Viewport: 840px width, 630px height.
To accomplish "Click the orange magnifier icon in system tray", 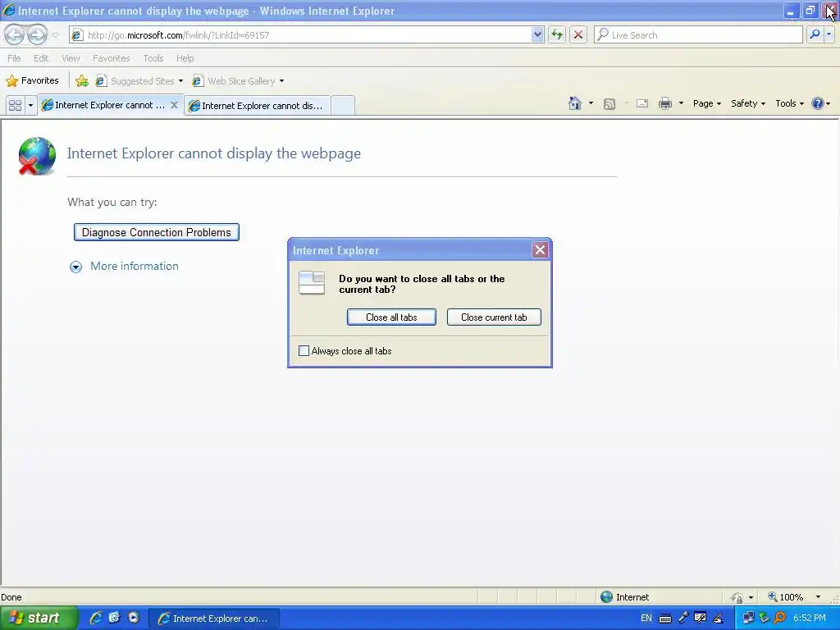I will tap(780, 618).
